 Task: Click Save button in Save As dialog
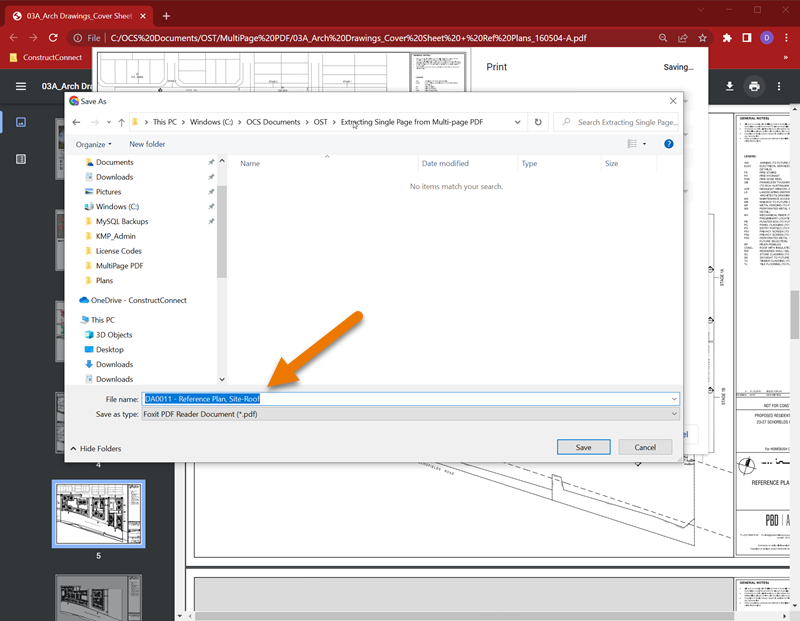click(583, 447)
